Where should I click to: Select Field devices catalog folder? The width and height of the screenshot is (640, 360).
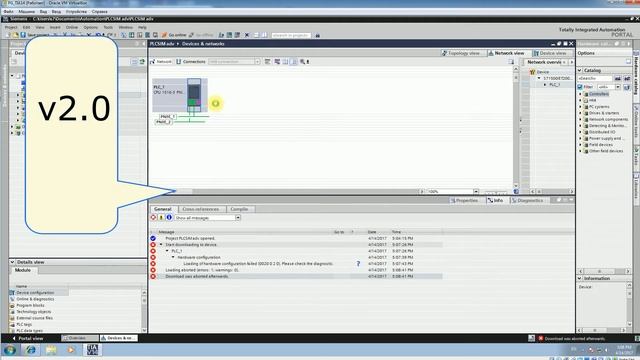click(x=600, y=144)
